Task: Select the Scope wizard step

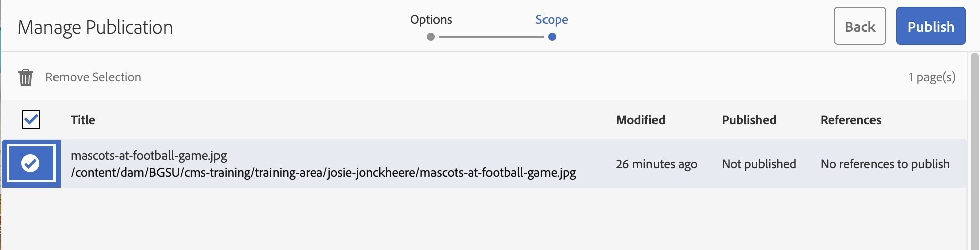Action: point(552,20)
